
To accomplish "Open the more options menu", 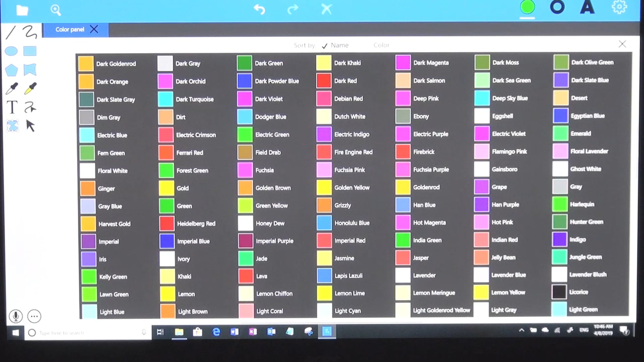I will [35, 316].
